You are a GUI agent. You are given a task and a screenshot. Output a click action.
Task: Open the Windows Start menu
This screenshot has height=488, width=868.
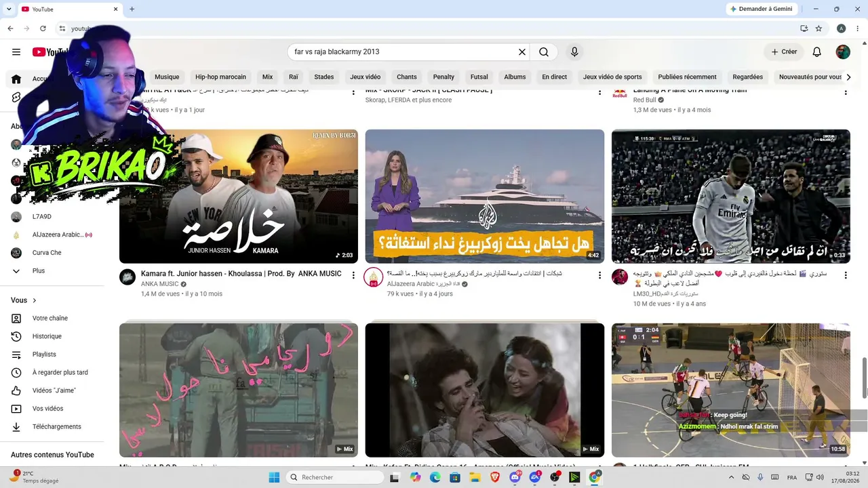(x=274, y=477)
